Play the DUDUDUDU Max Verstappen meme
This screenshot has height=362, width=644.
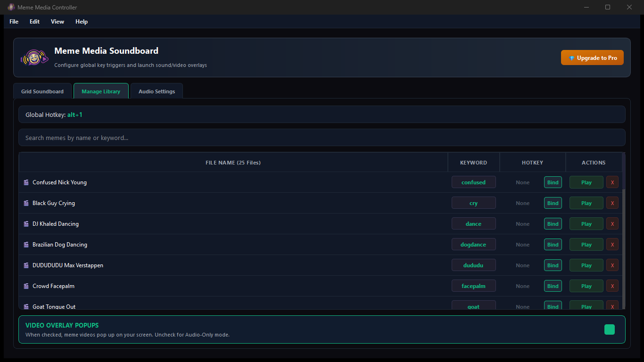point(586,265)
